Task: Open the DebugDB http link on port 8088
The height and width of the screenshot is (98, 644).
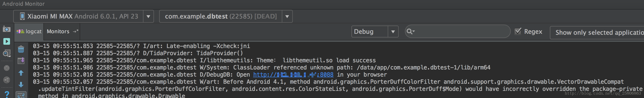Action: (x=293, y=74)
